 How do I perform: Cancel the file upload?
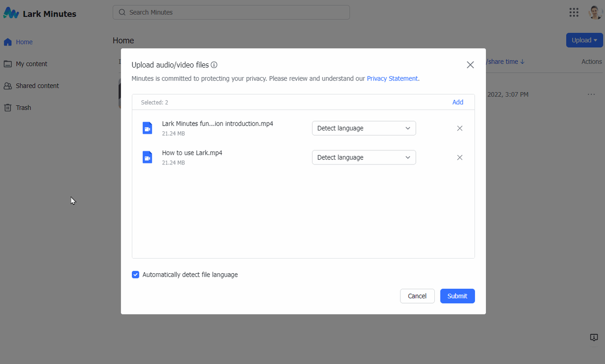(x=417, y=296)
